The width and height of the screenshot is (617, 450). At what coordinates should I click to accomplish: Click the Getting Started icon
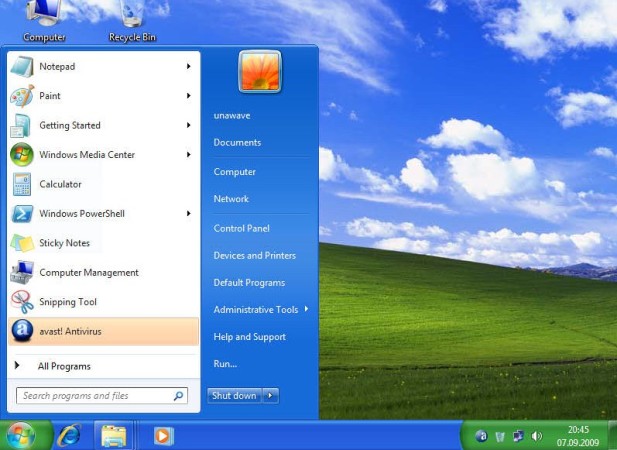[21, 125]
